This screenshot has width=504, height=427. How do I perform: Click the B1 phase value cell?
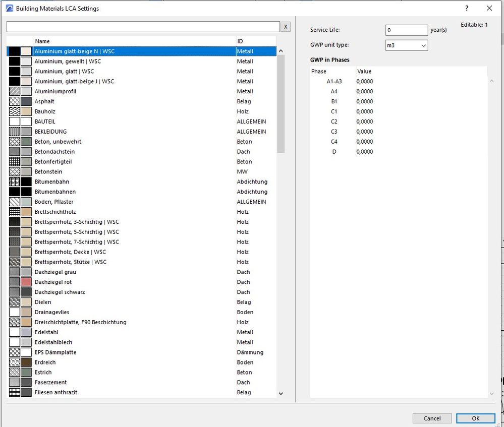click(x=365, y=101)
